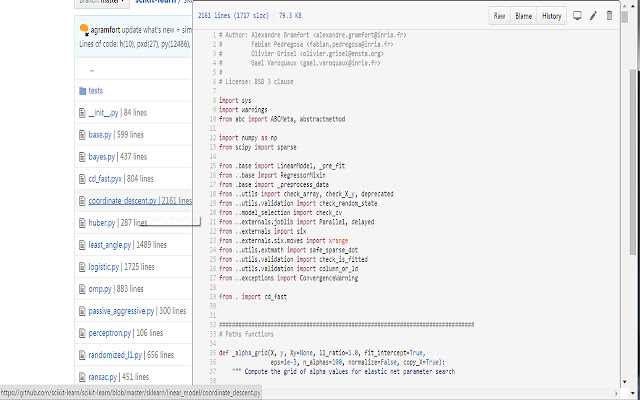Click the file icon beside omp.py
Viewport: 640px width, 400px height.
[x=82, y=289]
